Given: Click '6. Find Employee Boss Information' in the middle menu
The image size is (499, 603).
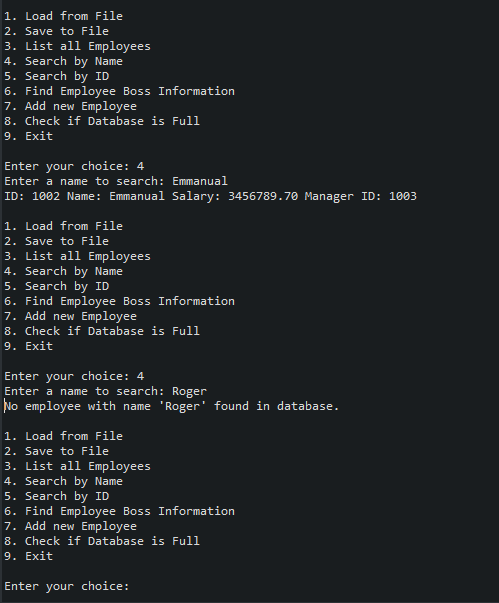Looking at the screenshot, I should coord(119,302).
